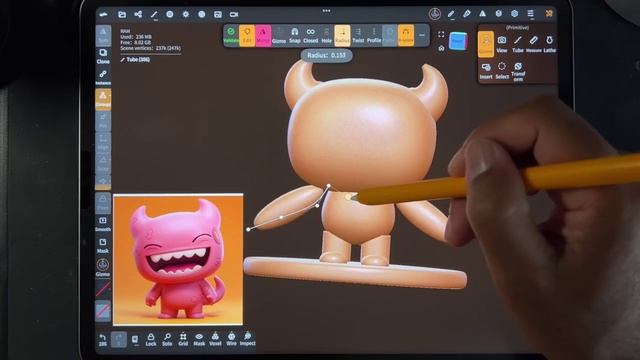The height and width of the screenshot is (360, 640).
Task: Select the Tube tool
Action: [x=518, y=44]
